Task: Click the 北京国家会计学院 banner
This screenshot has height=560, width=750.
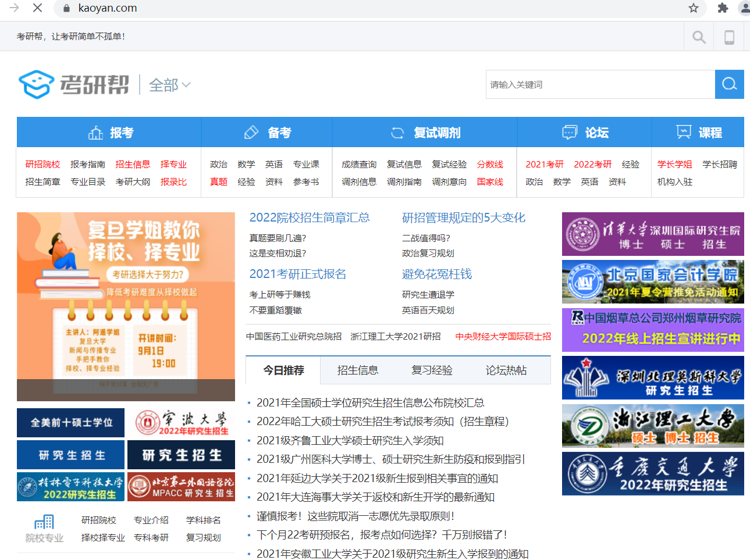Action: (653, 282)
